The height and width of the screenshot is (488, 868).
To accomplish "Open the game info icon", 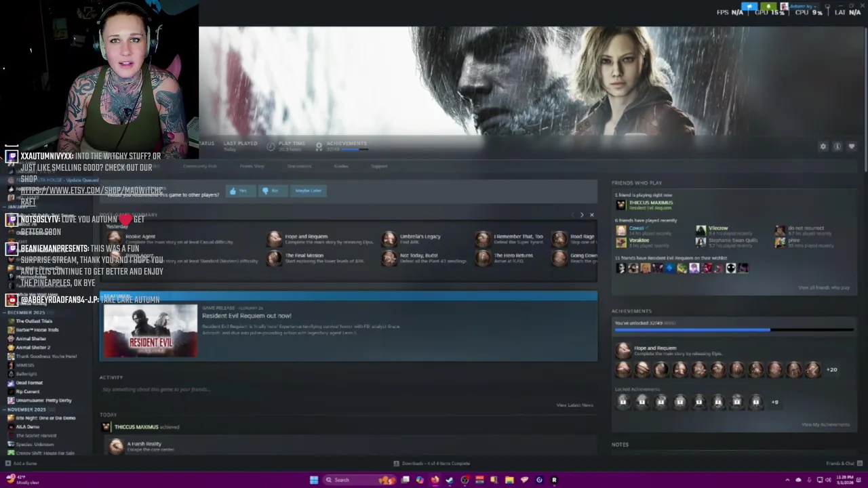I will click(x=837, y=146).
